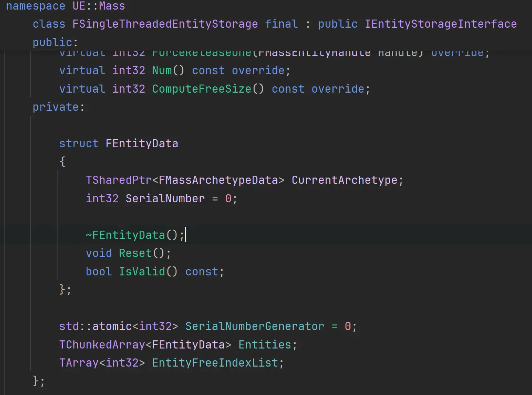Select IEntityStorageInterface base class name
Screen dimensions: 532x395
[x=441, y=24]
